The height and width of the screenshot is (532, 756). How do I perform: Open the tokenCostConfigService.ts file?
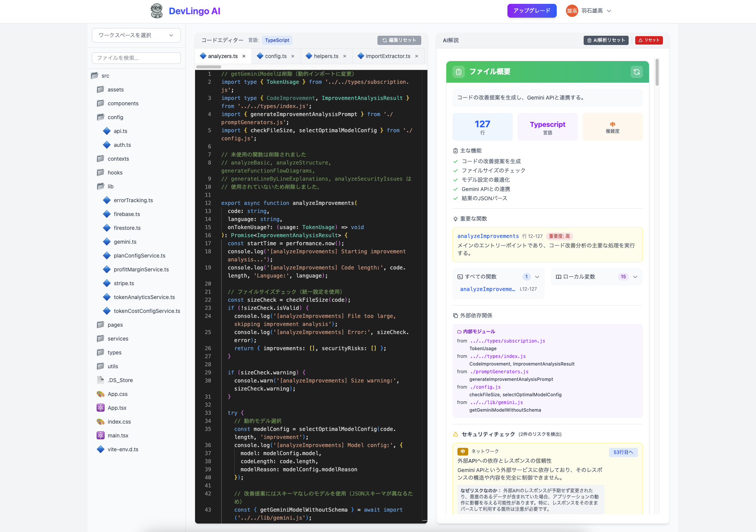coord(147,311)
